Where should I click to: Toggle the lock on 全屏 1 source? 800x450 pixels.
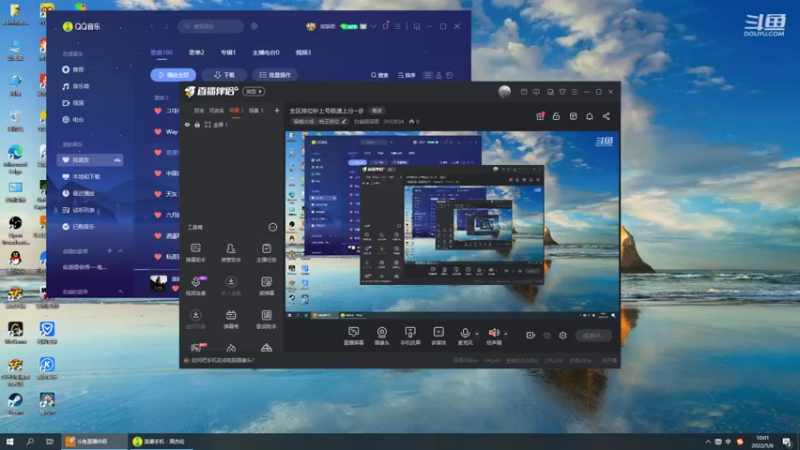tap(197, 124)
